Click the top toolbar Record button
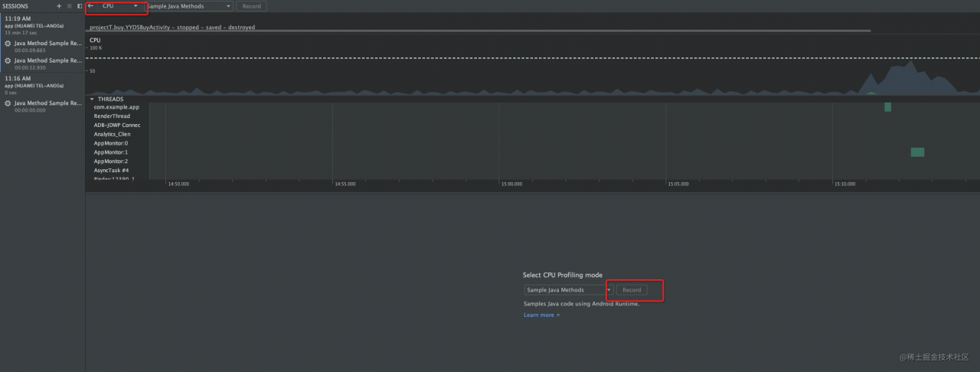 click(251, 6)
